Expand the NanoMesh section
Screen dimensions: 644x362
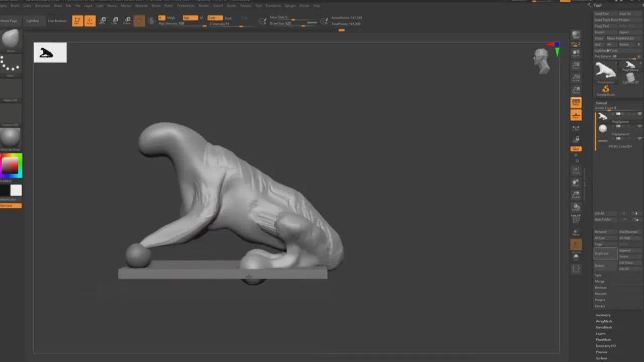[604, 327]
